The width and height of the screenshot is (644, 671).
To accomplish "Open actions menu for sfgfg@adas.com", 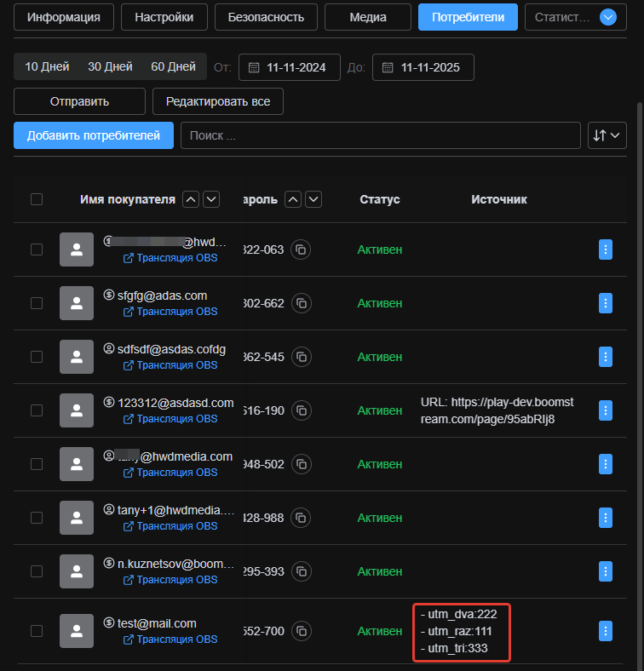I will (x=606, y=303).
